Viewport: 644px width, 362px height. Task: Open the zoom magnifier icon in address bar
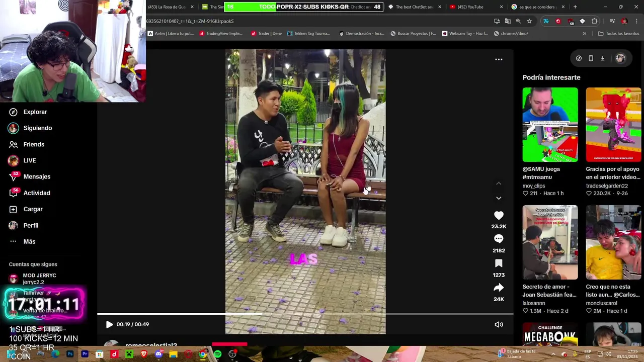(518, 21)
